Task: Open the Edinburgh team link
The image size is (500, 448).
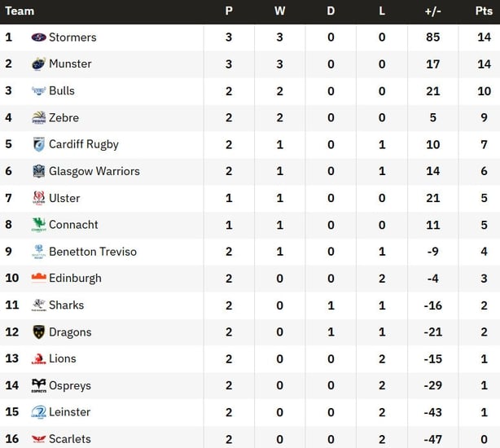Action: pyautogui.click(x=75, y=278)
